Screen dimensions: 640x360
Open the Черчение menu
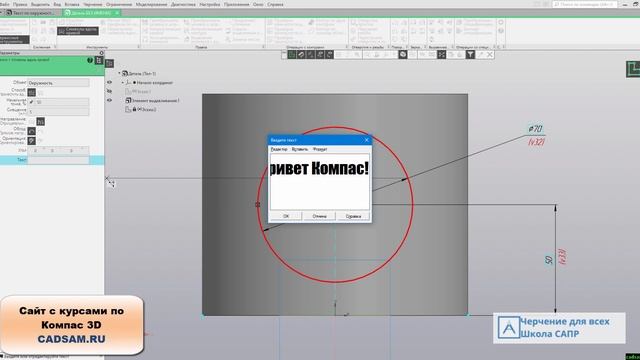tap(93, 4)
